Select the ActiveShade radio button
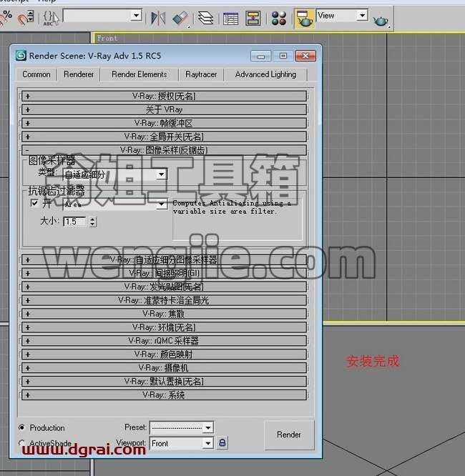 (x=22, y=442)
